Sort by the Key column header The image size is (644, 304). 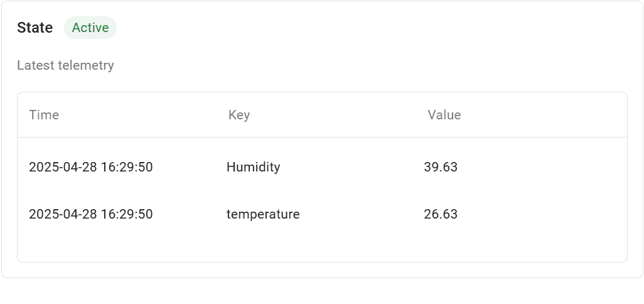(x=239, y=115)
